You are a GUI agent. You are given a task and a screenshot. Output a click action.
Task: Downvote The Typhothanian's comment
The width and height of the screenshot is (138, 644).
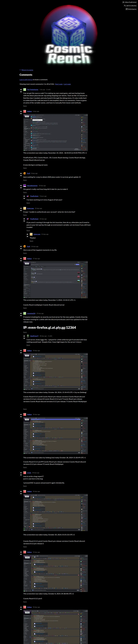pos(21,92)
